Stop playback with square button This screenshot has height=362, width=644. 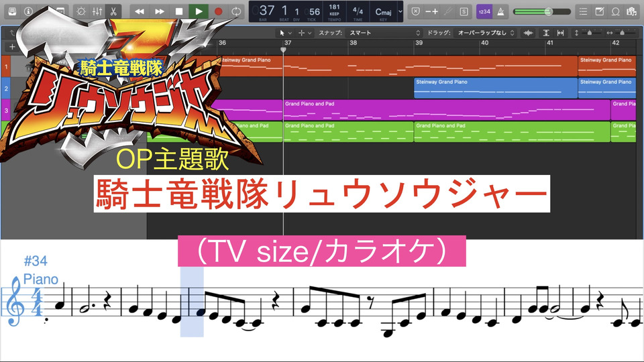pos(179,11)
